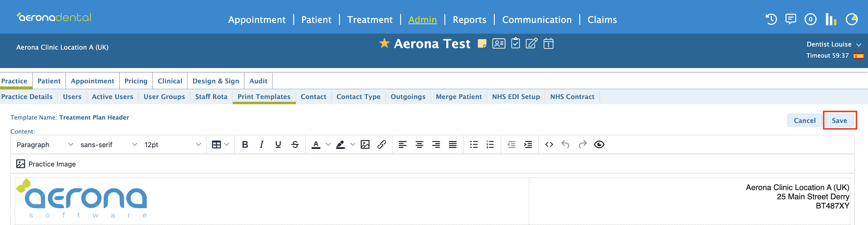Open the Claims main menu
The width and height of the screenshot is (868, 225).
pos(602,20)
